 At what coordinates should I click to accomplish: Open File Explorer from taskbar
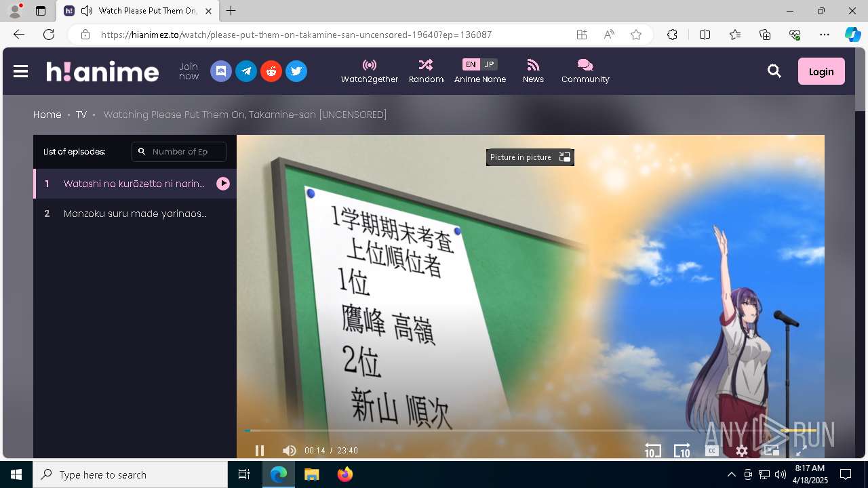click(x=311, y=474)
